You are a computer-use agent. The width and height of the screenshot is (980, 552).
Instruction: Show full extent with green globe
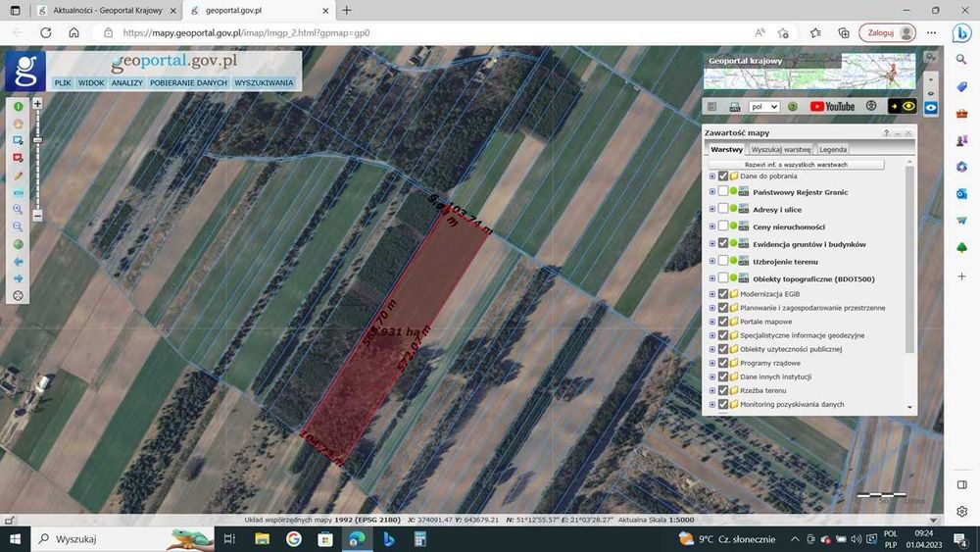pyautogui.click(x=18, y=244)
